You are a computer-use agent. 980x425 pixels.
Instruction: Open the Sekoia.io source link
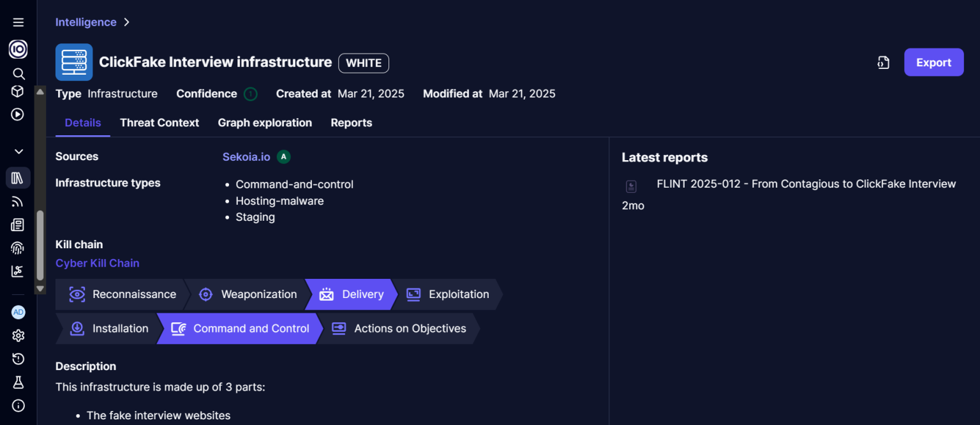(246, 157)
